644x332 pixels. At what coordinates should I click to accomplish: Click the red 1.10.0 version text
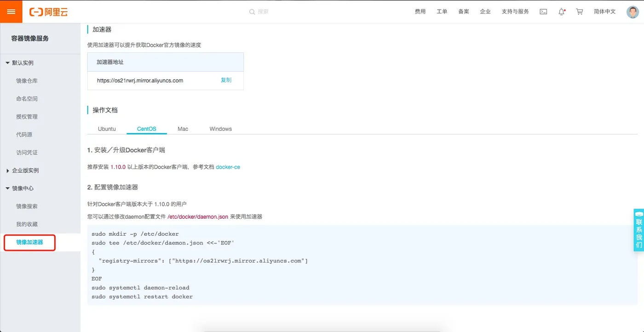click(x=118, y=167)
